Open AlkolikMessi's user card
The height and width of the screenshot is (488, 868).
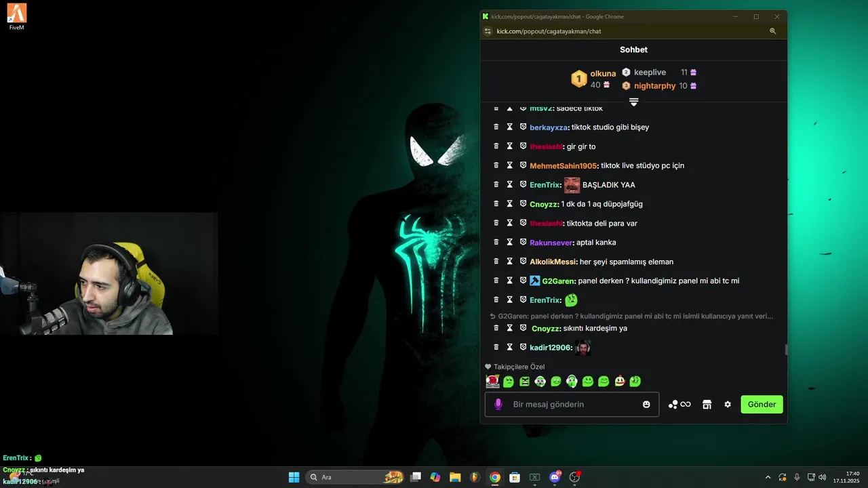point(553,262)
